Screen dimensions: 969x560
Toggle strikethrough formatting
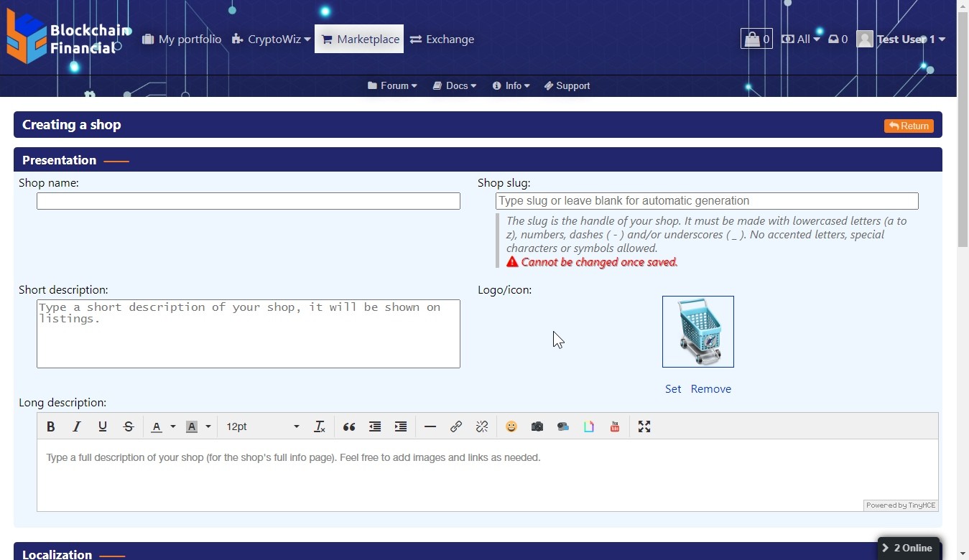pyautogui.click(x=129, y=426)
